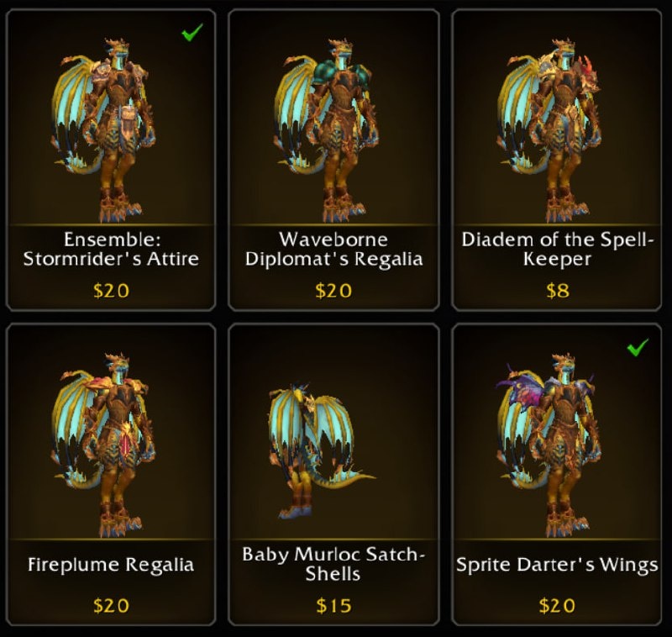This screenshot has height=637, width=672.
Task: Select the Stormrider's Attire character model
Action: pos(105,131)
